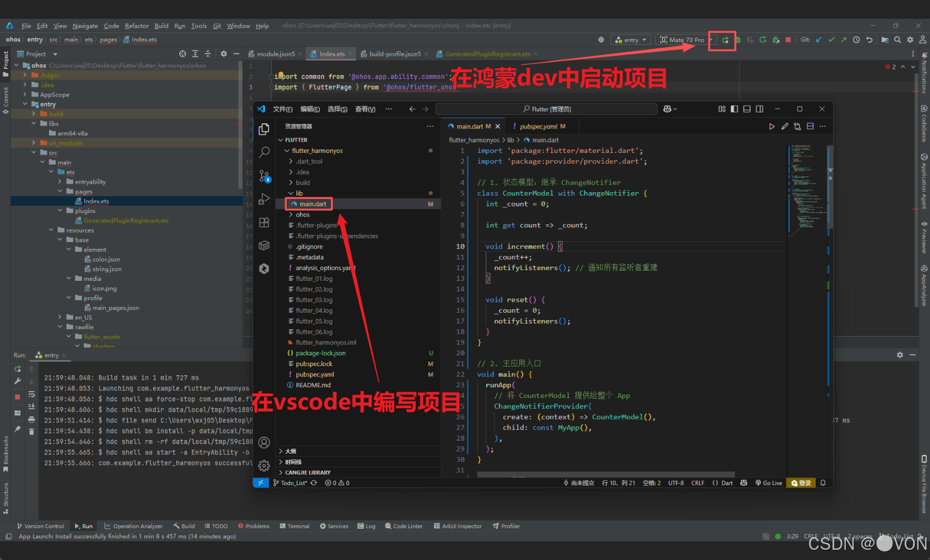The image size is (930, 560).
Task: Open Git history clock icon
Action: (856, 40)
